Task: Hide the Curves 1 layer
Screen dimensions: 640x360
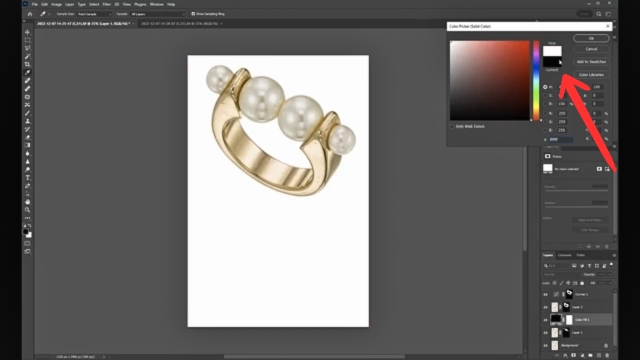Action: 545,294
